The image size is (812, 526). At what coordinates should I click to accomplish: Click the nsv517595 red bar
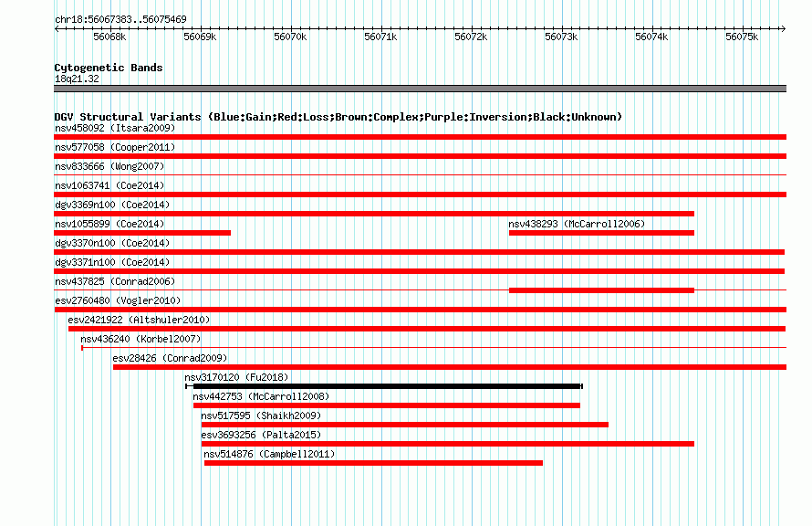pyautogui.click(x=405, y=425)
